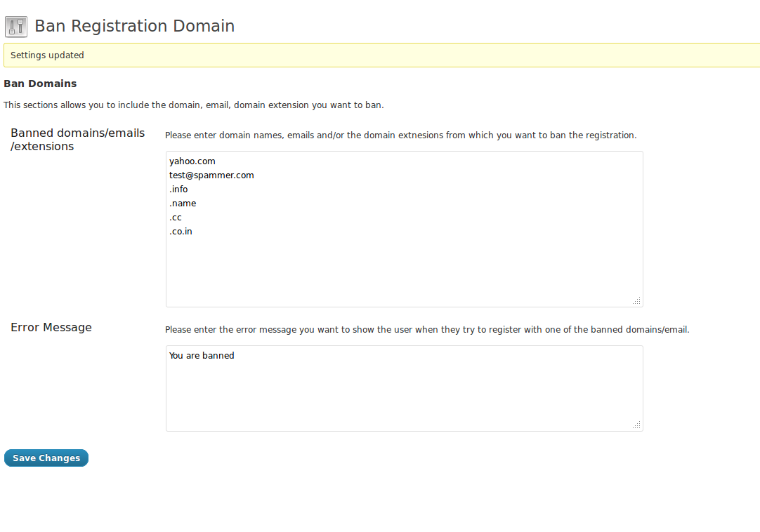The width and height of the screenshot is (760, 532).
Task: Click the resize grip of the domains textarea
Action: [636, 300]
